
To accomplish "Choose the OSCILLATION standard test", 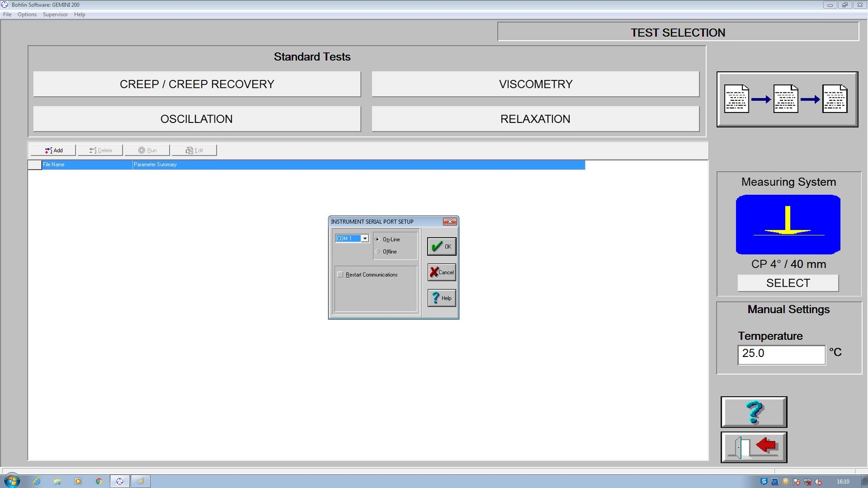I will pos(196,119).
